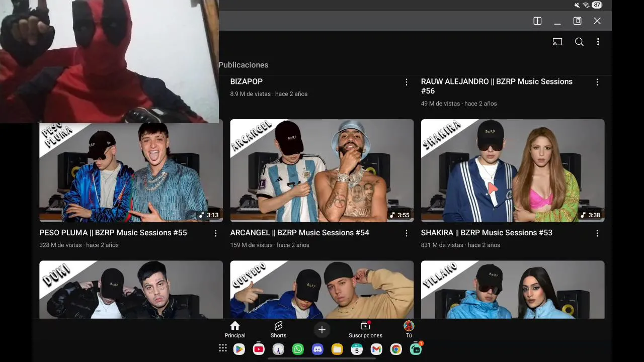Viewport: 644px width, 362px height.
Task: Open the BIZAPOP video title
Action: click(247, 81)
